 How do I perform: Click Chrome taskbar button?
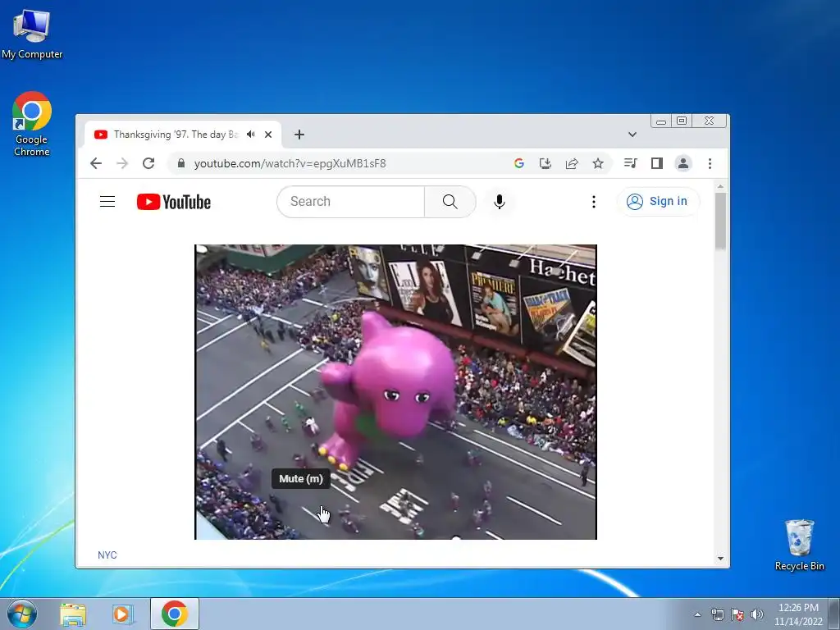click(x=175, y=614)
